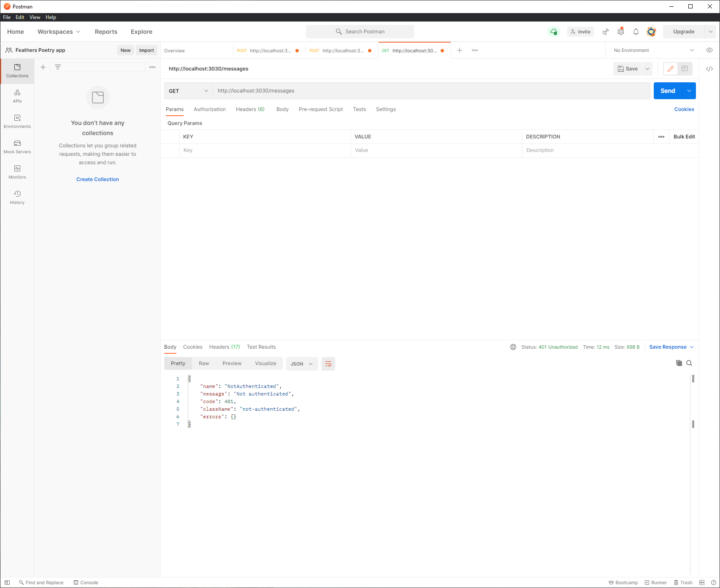Switch to the Authorization tab
Image resolution: width=720 pixels, height=588 pixels.
(x=210, y=109)
